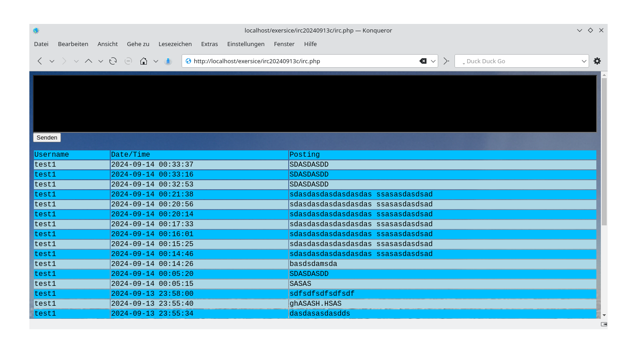Expand the back-button history dropdown

coord(52,61)
